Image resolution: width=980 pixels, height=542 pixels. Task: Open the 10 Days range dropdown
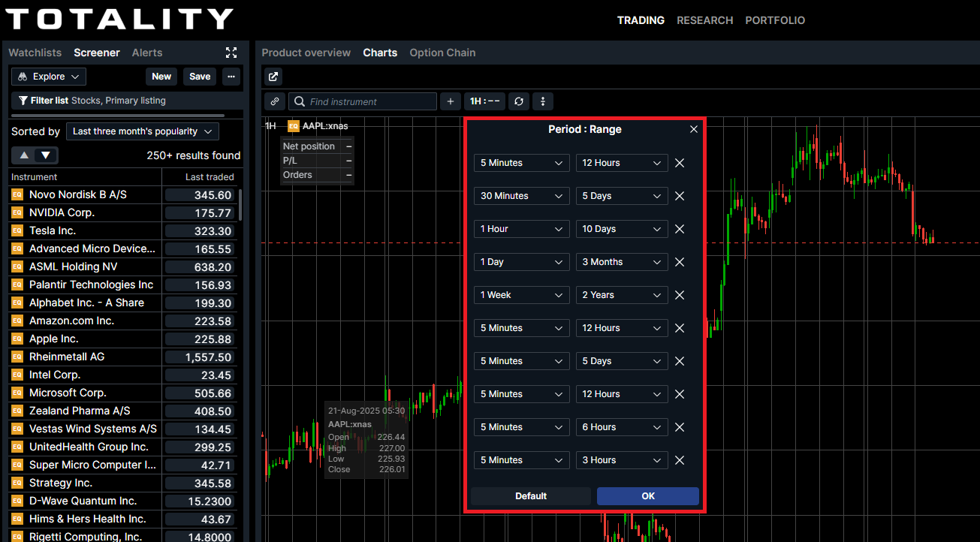click(x=622, y=229)
